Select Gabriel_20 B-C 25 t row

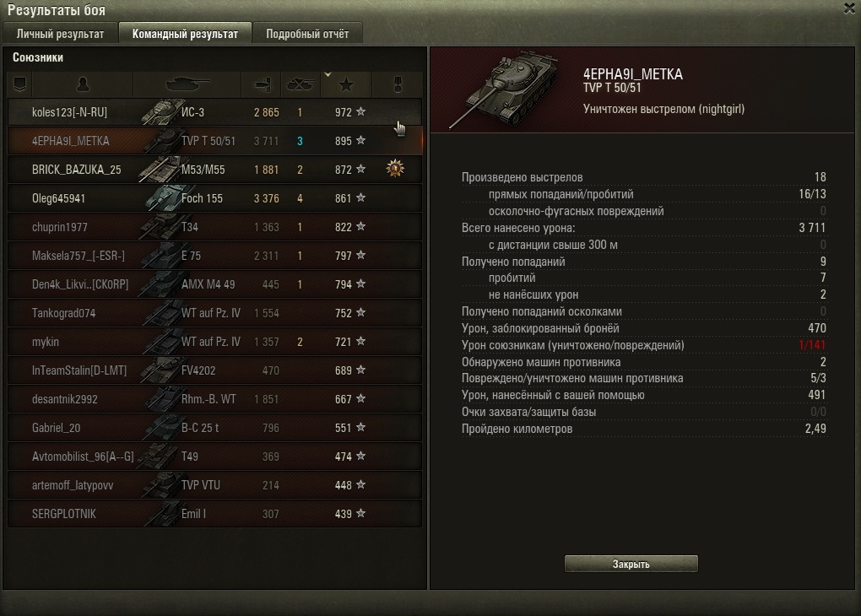[214, 428]
